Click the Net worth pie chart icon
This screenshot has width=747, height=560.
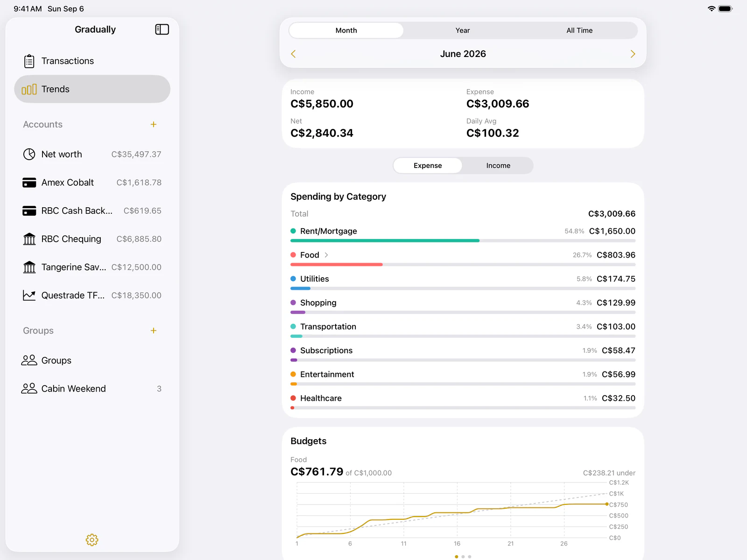[x=29, y=154]
